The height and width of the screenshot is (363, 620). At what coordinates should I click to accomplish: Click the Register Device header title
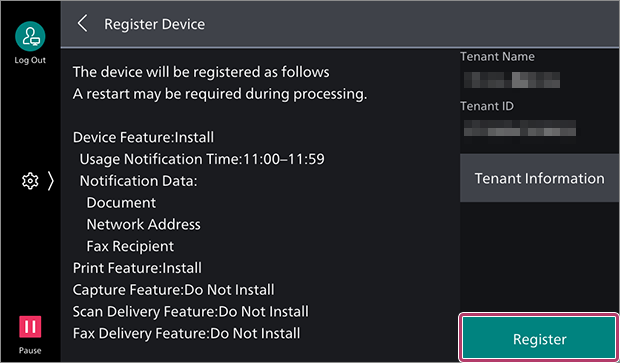[x=155, y=24]
